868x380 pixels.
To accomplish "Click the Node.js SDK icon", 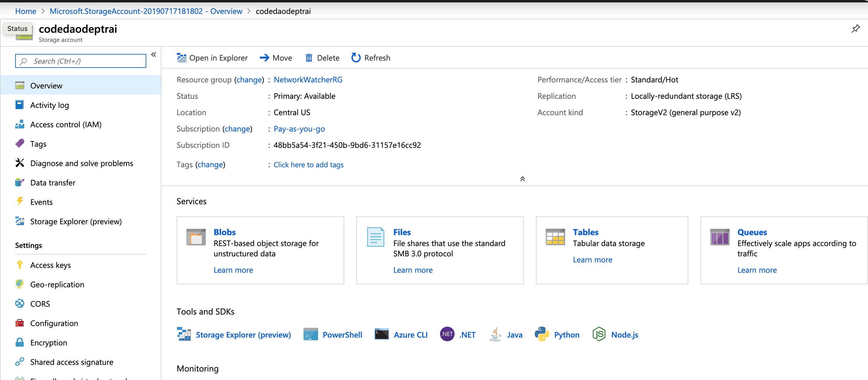I will (x=599, y=334).
